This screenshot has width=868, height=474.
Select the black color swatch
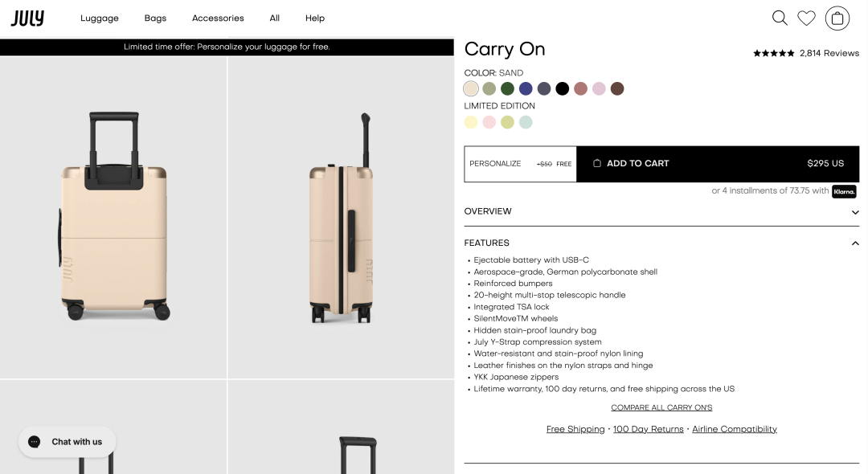click(563, 88)
